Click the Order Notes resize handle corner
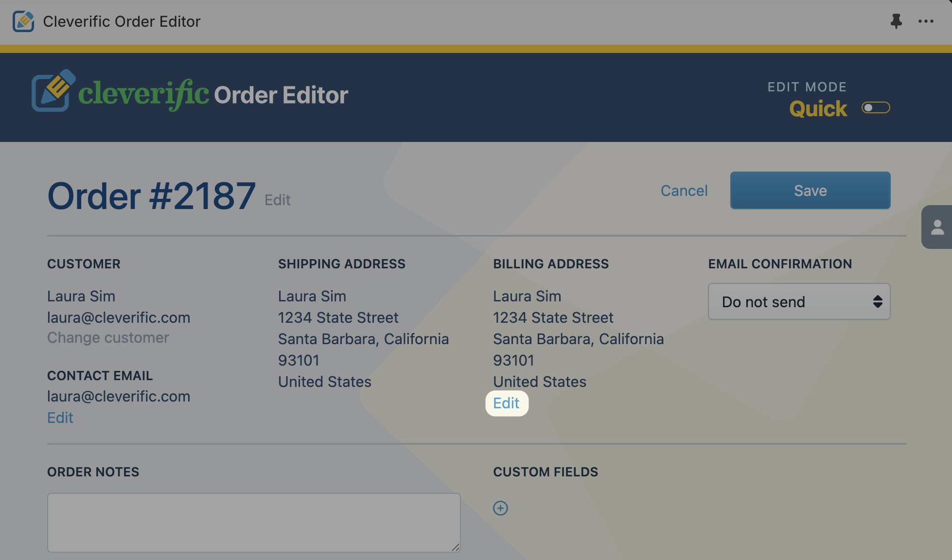Screen dimensions: 952x560 (455, 547)
